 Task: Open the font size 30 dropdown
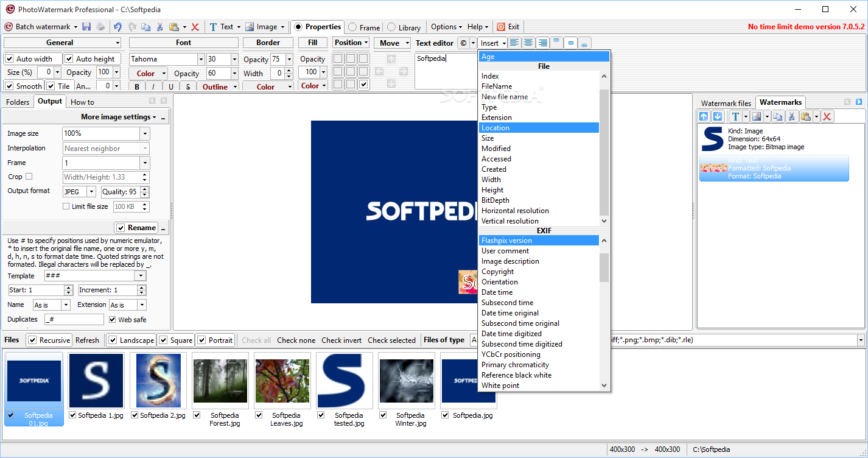pyautogui.click(x=234, y=59)
